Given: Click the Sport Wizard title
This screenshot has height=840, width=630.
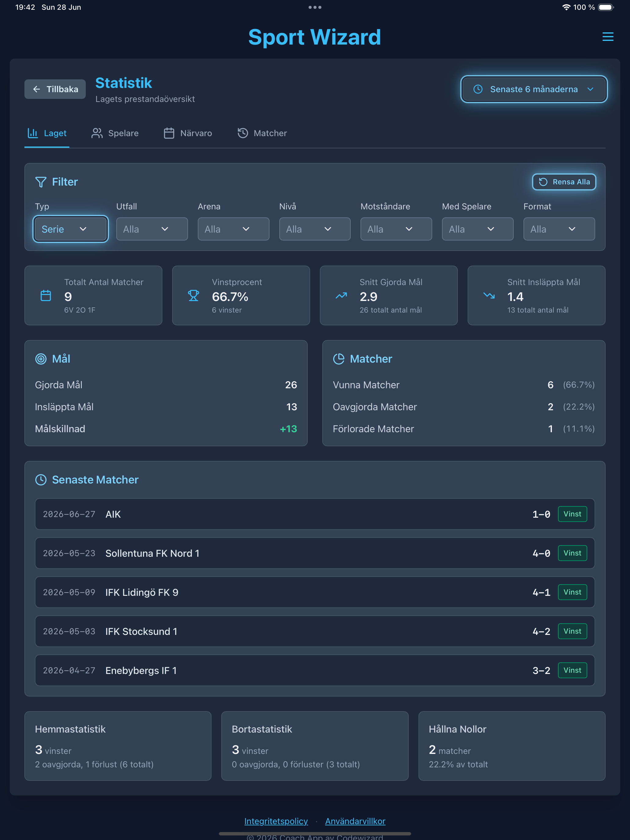Looking at the screenshot, I should pos(315,37).
